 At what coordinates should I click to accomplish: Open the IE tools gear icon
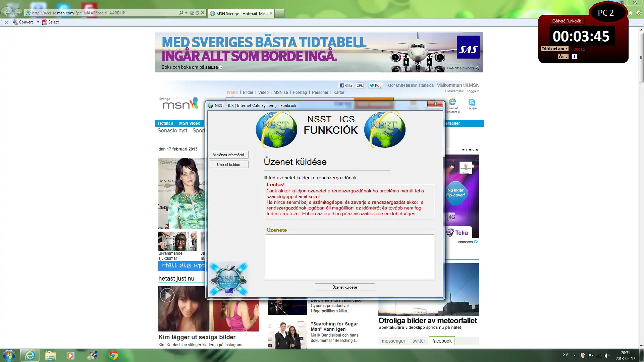point(639,13)
